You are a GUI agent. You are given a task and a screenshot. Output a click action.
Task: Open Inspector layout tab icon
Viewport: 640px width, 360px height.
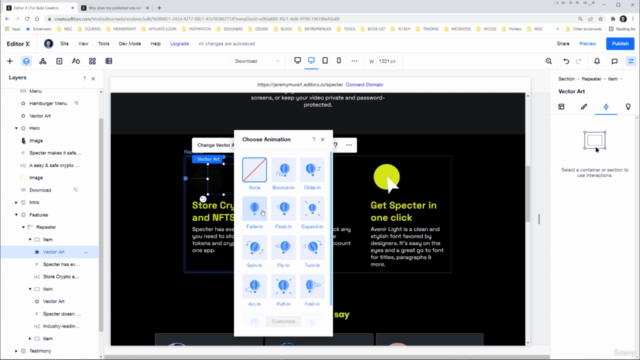[562, 107]
